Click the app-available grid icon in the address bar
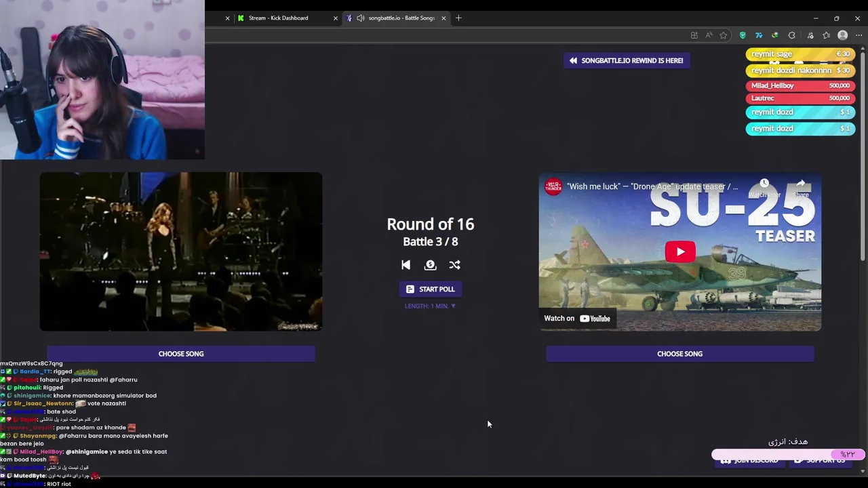 click(x=694, y=35)
